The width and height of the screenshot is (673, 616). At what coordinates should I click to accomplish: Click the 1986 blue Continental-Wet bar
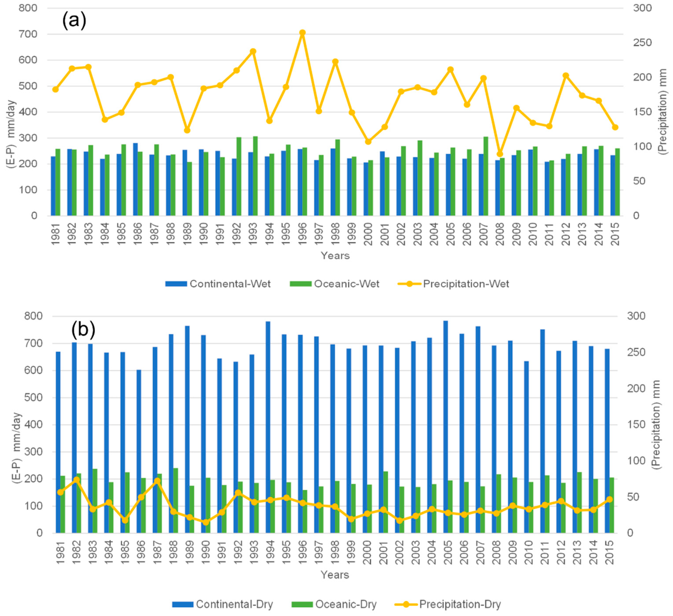136,179
